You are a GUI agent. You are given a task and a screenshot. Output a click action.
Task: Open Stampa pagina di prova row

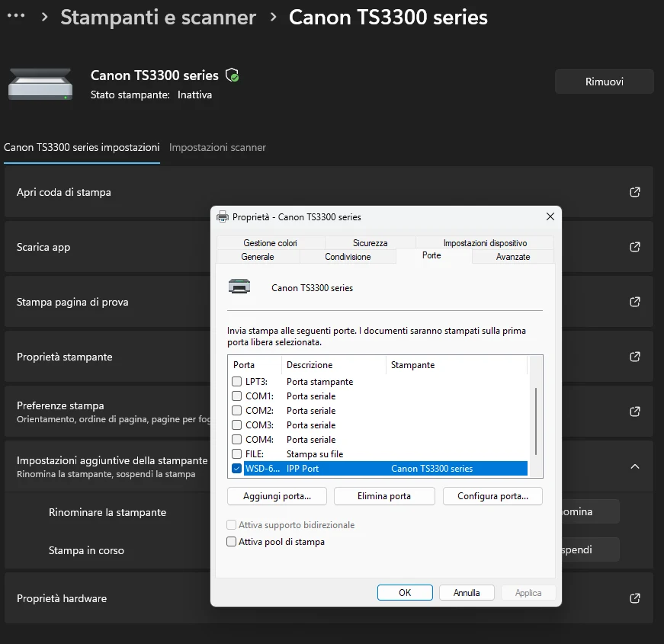[x=329, y=302]
